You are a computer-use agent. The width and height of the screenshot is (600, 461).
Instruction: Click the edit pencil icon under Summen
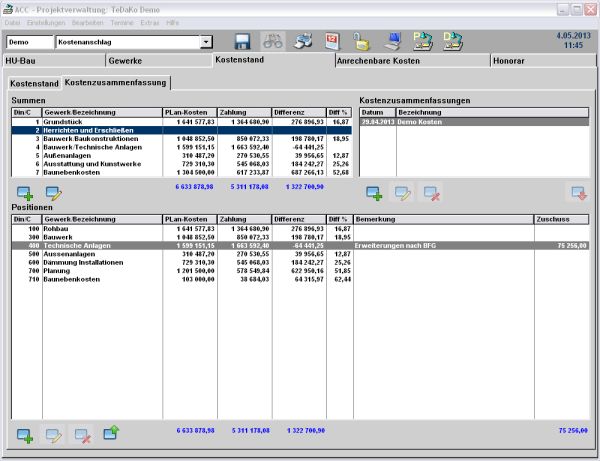[x=53, y=193]
